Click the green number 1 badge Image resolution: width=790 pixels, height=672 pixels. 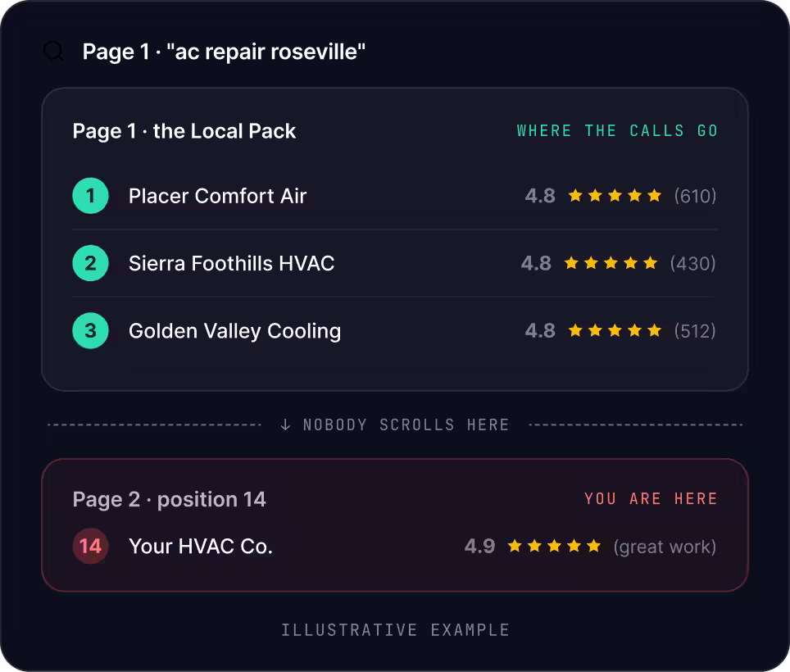coord(91,196)
